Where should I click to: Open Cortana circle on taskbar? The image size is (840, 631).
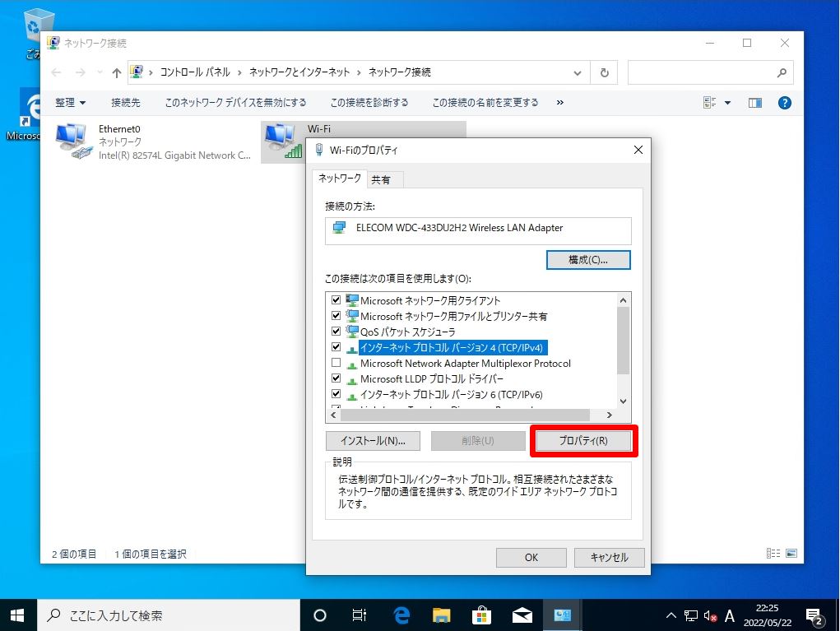click(x=320, y=615)
